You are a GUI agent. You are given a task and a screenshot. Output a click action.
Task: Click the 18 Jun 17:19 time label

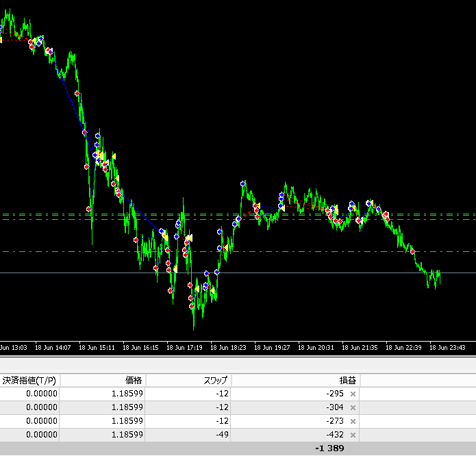pyautogui.click(x=184, y=348)
